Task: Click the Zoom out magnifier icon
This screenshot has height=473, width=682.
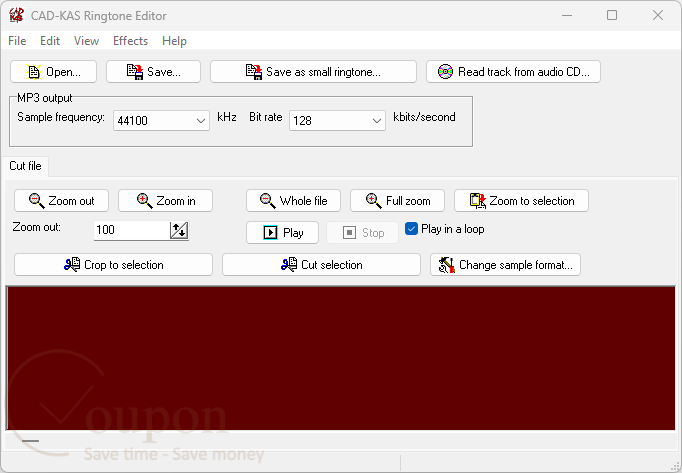Action: [37, 201]
